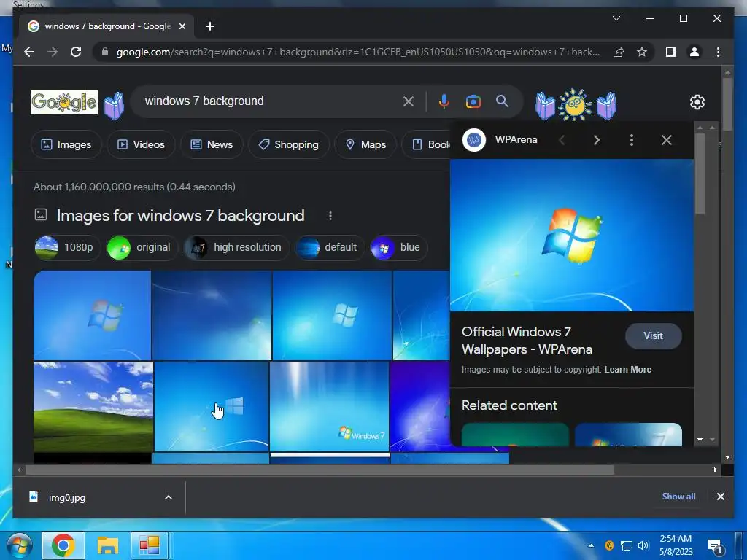Reload the Google search page
The image size is (747, 560).
pyautogui.click(x=76, y=52)
